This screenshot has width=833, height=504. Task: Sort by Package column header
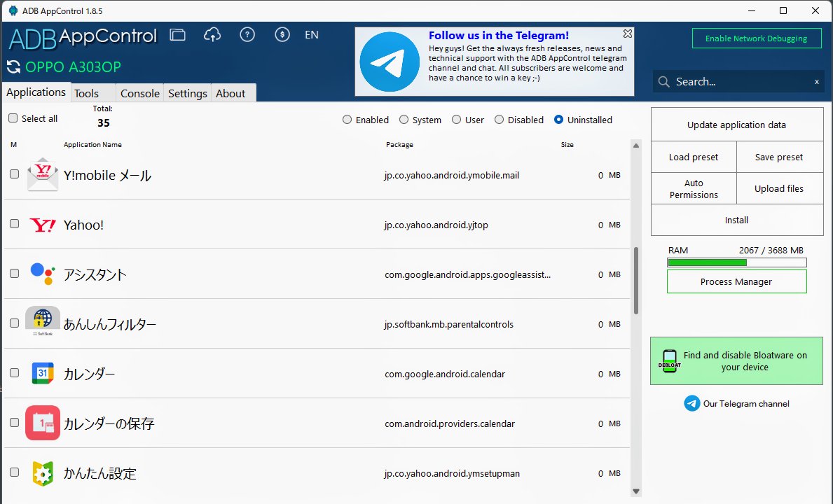click(399, 144)
